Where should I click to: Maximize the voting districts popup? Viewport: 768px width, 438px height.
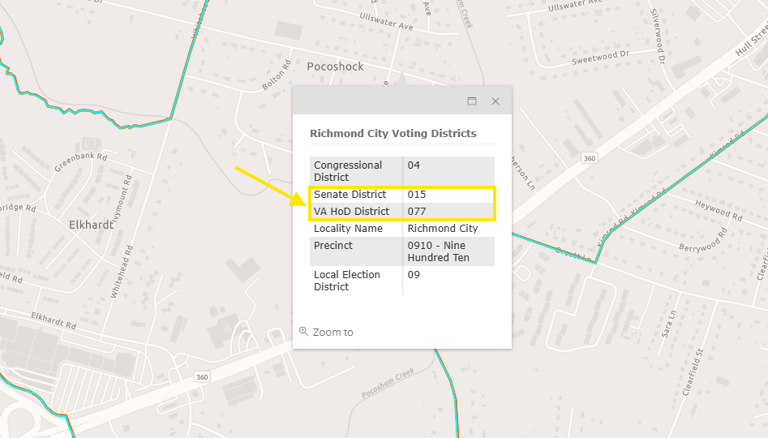[472, 101]
